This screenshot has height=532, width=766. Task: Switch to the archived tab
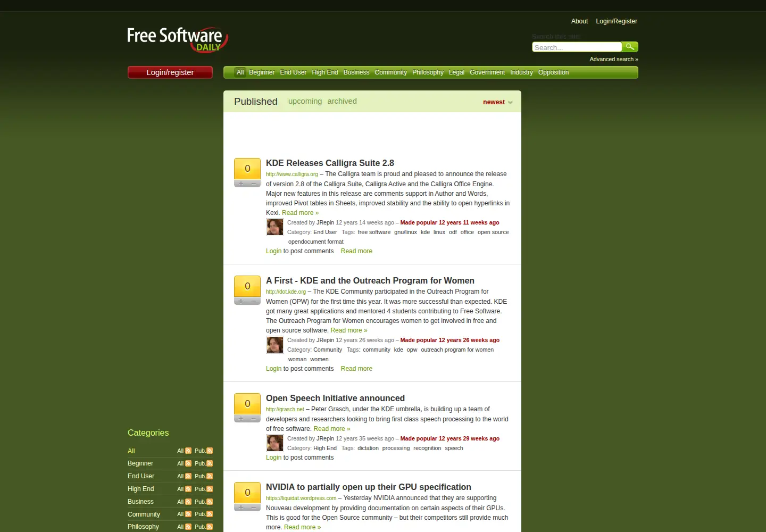point(342,101)
